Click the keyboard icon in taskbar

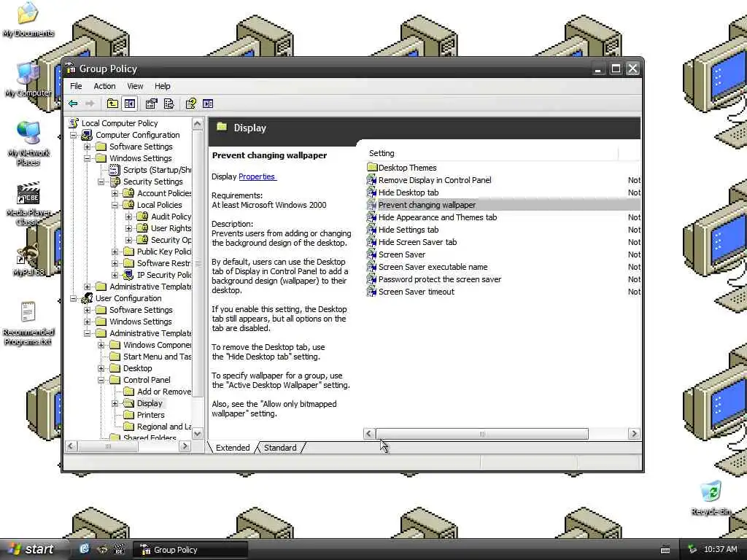click(665, 550)
